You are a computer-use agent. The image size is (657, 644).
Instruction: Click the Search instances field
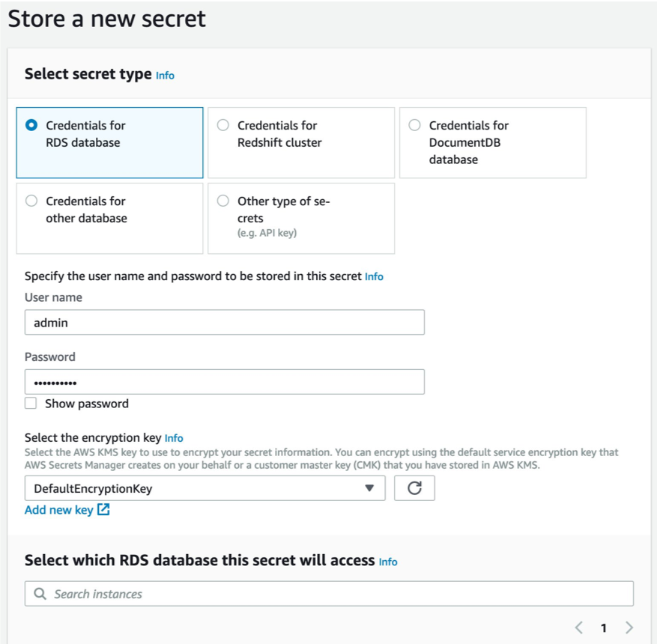(x=225, y=593)
